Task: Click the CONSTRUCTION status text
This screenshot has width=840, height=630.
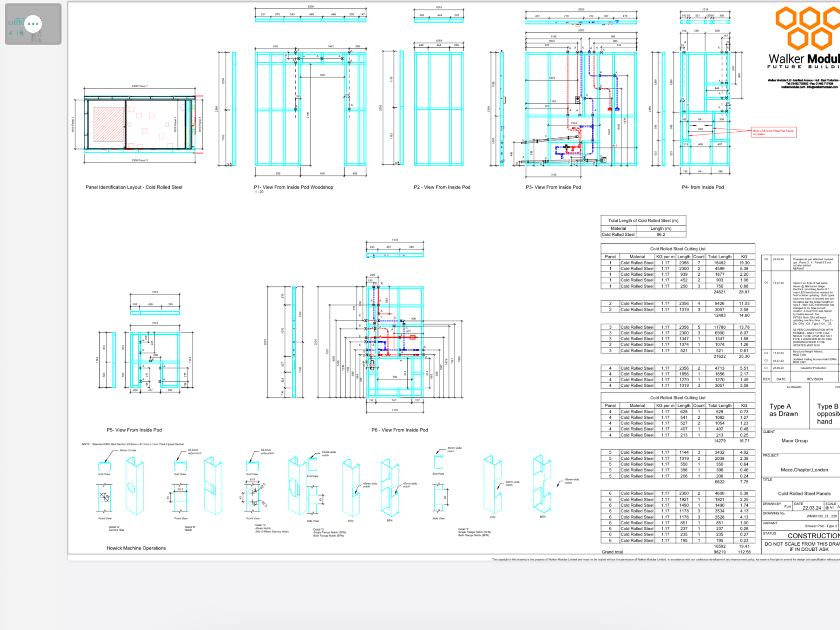Action: [x=814, y=536]
